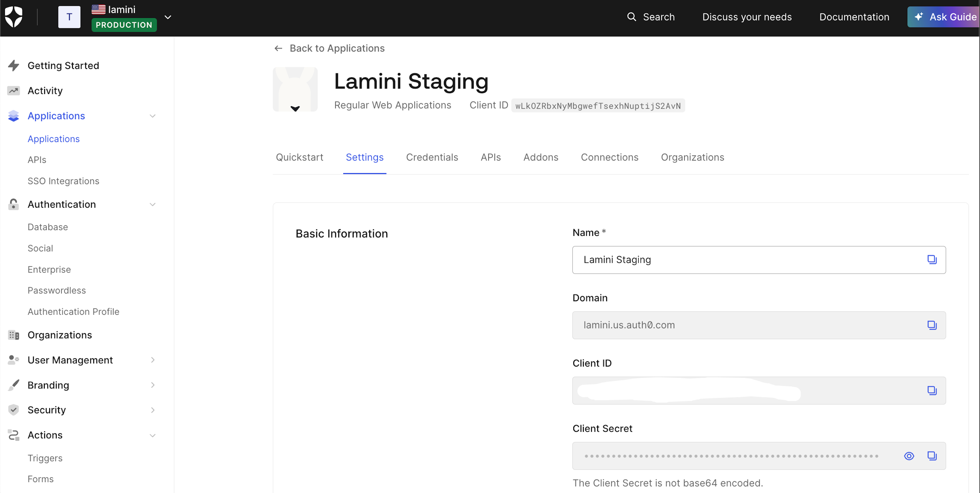The image size is (980, 493).
Task: Open Passwordless settings
Action: point(57,291)
